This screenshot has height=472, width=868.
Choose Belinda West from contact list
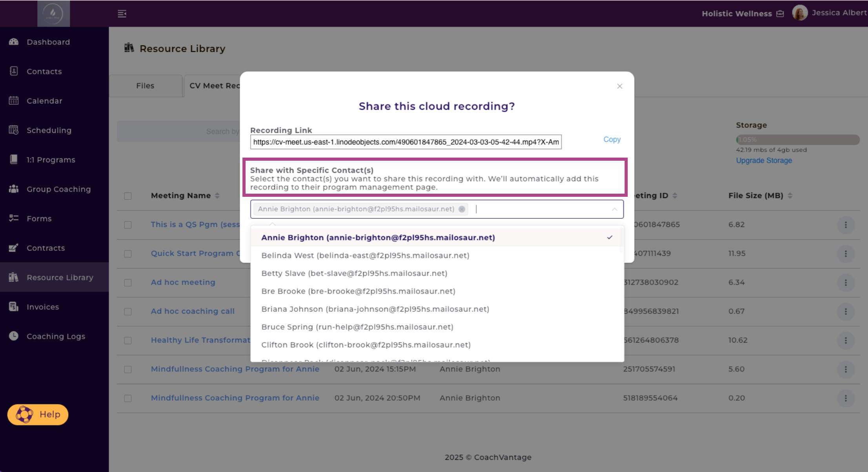point(365,255)
